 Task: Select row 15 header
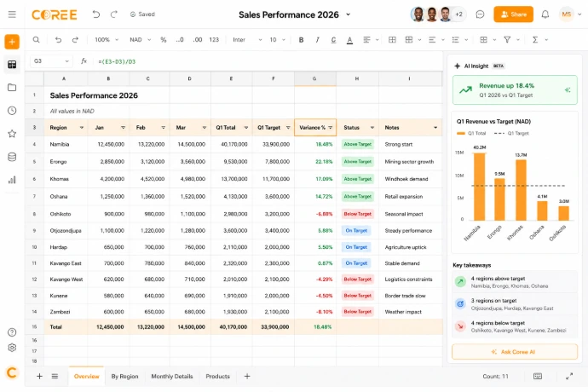point(34,326)
